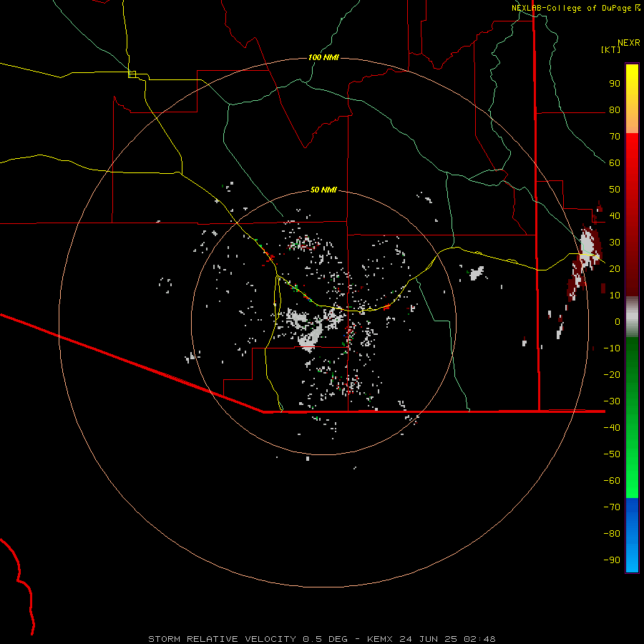The height and width of the screenshot is (644, 644).
Task: Select the -90 value on the velocity scale
Action: click(x=612, y=560)
